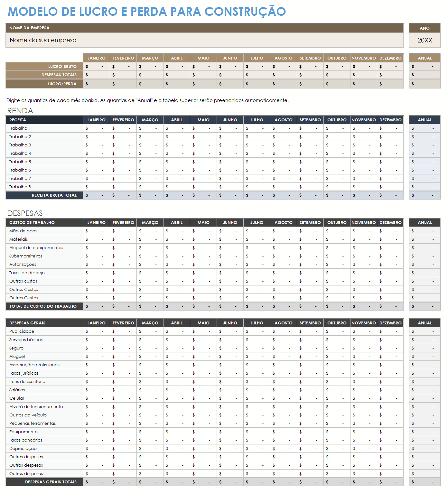Select the ABRIL cell in the Trabalho 5 row
The height and width of the screenshot is (494, 448).
177,162
